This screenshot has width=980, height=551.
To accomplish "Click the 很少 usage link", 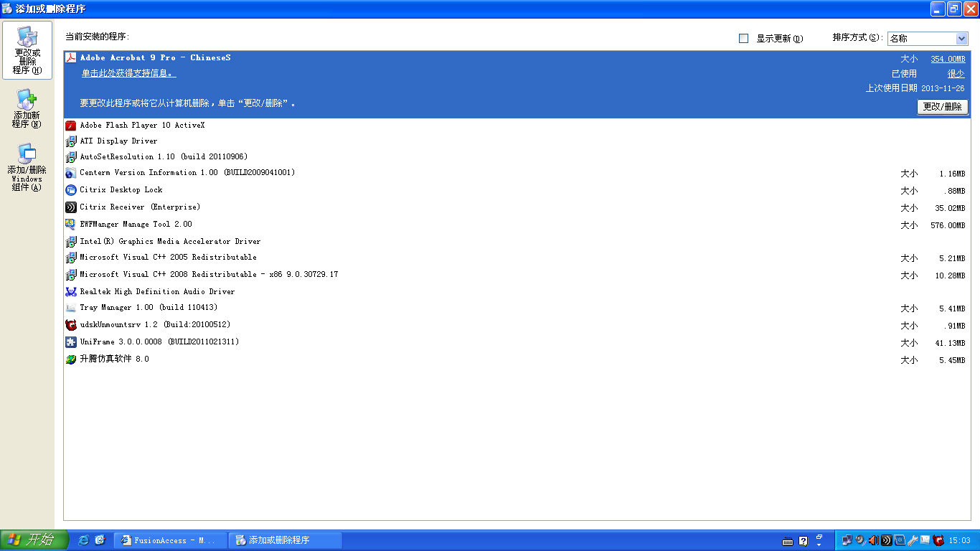I will pos(956,74).
